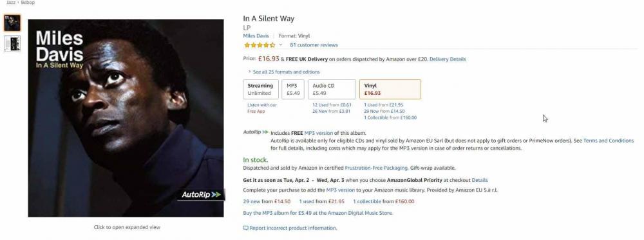The width and height of the screenshot is (644, 240).
Task: Click Buy the MP3 album link
Action: [x=318, y=213]
